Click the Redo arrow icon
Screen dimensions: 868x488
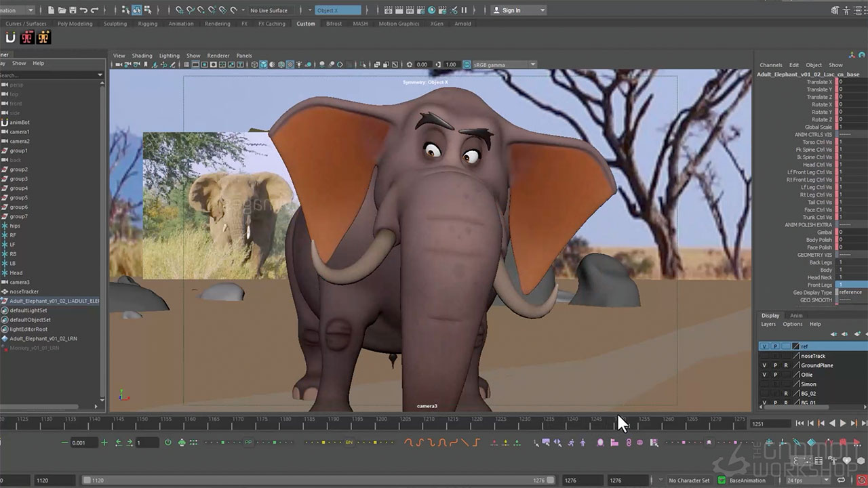94,10
